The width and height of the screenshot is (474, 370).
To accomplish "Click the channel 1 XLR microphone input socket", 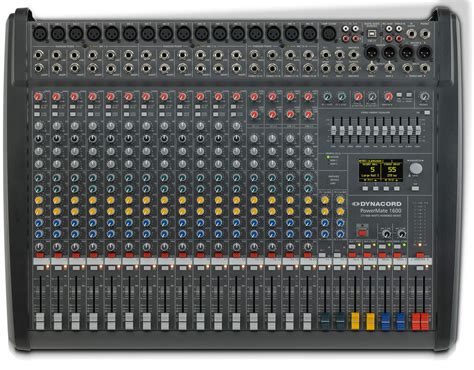I will tap(39, 34).
